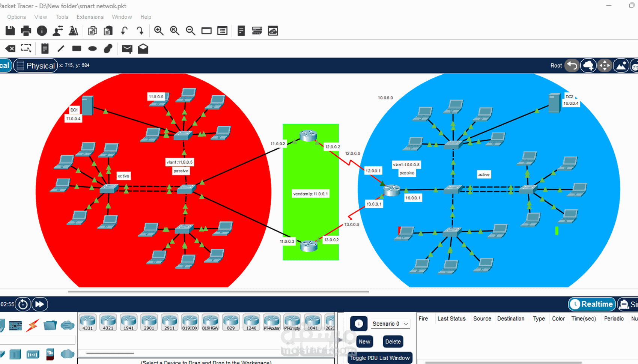Select the PT-Router model

272,323
